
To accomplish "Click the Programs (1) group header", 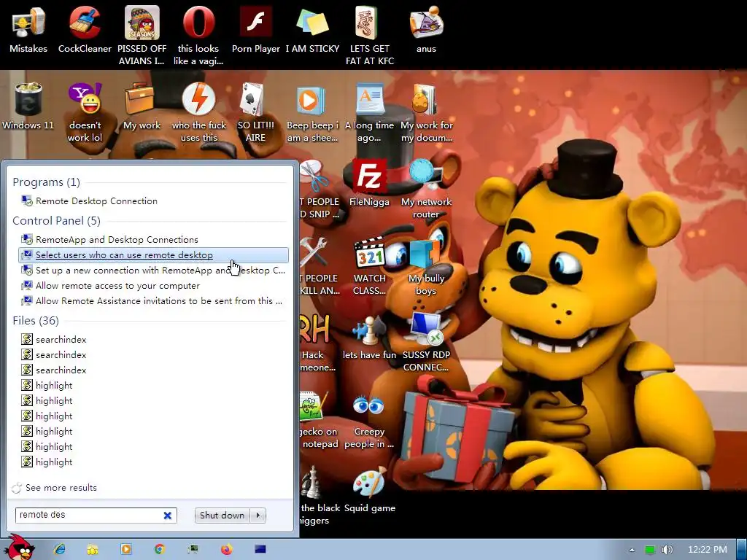I will tap(46, 182).
